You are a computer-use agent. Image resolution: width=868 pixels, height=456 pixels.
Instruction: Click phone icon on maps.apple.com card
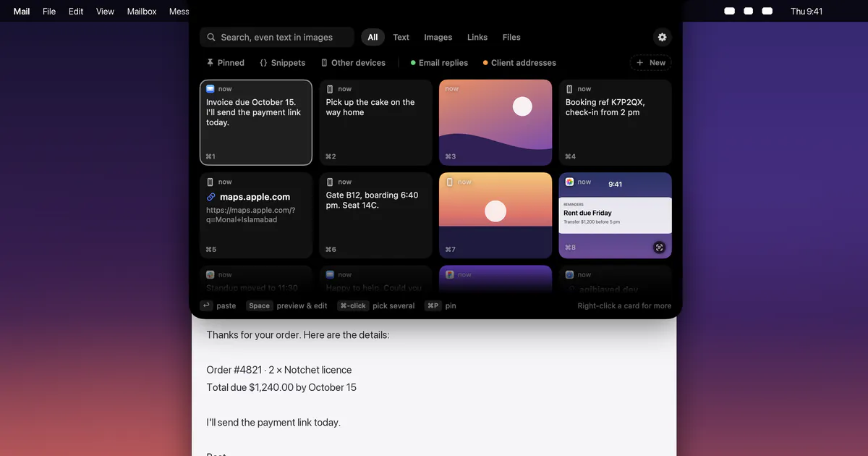coord(210,182)
